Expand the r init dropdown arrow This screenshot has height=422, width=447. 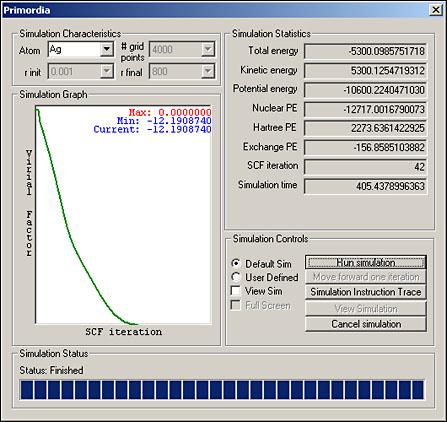tap(107, 71)
